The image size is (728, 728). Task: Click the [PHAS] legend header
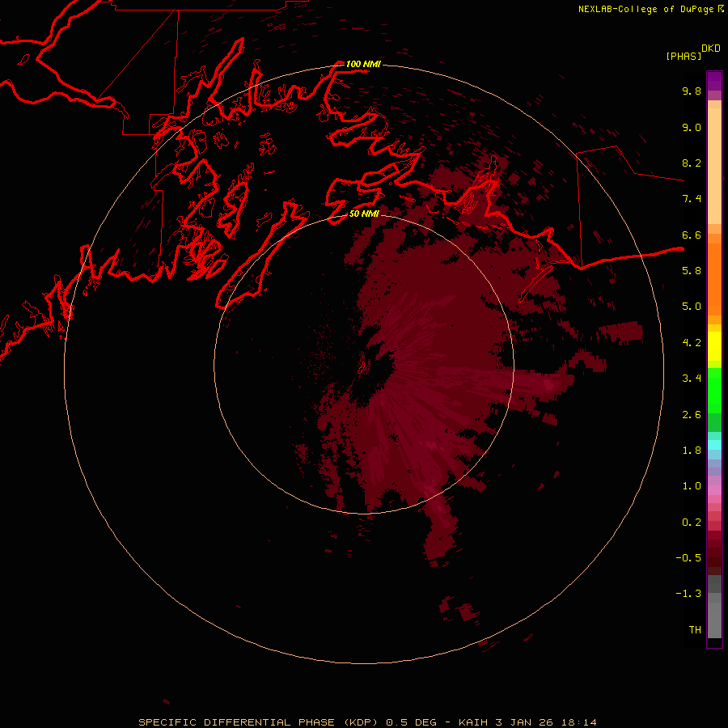(x=684, y=56)
